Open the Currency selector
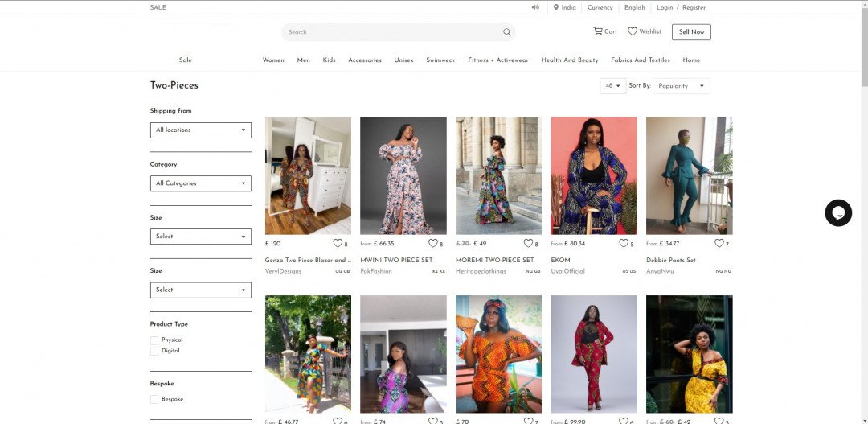The height and width of the screenshot is (424, 868). pos(600,8)
